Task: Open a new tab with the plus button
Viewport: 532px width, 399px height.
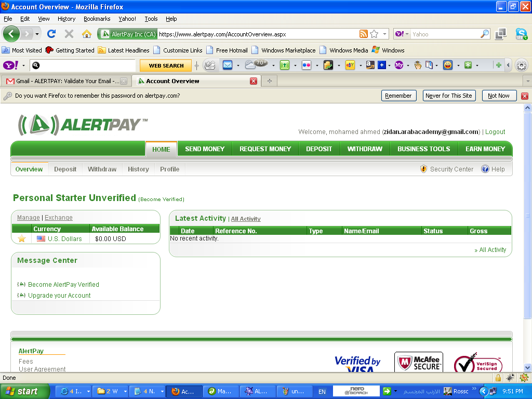Action: [x=270, y=81]
